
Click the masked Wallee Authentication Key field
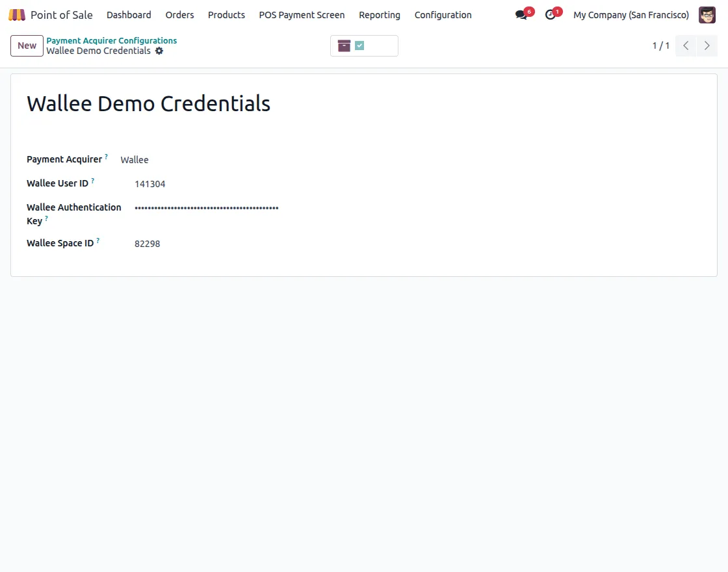[207, 208]
